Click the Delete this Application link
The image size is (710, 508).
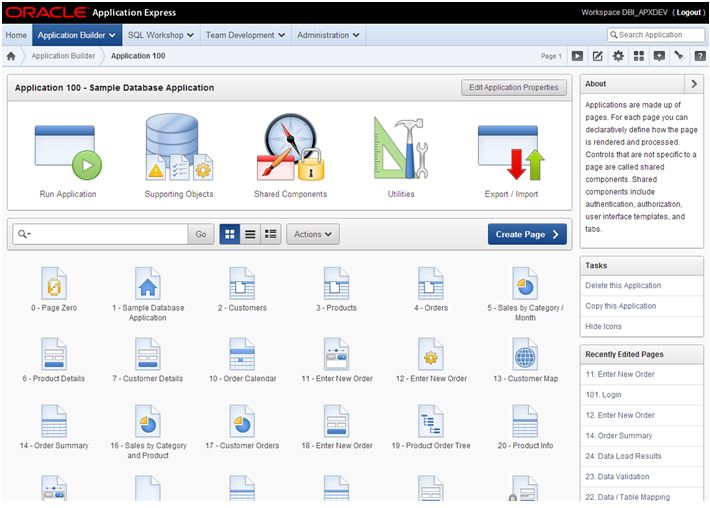click(x=623, y=286)
